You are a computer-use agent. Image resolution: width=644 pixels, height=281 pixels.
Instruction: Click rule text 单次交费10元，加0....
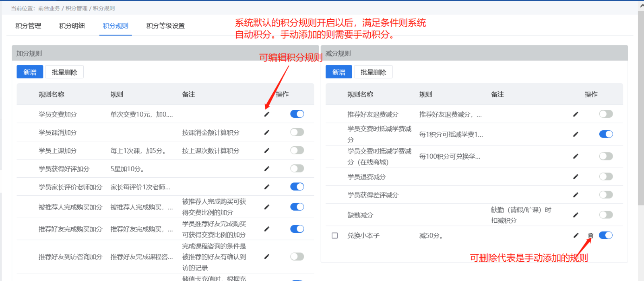(141, 115)
